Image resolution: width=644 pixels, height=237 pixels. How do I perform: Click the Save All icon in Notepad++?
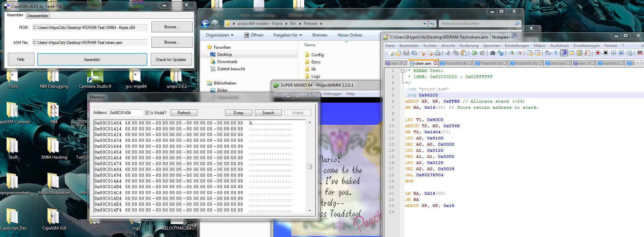414,53
